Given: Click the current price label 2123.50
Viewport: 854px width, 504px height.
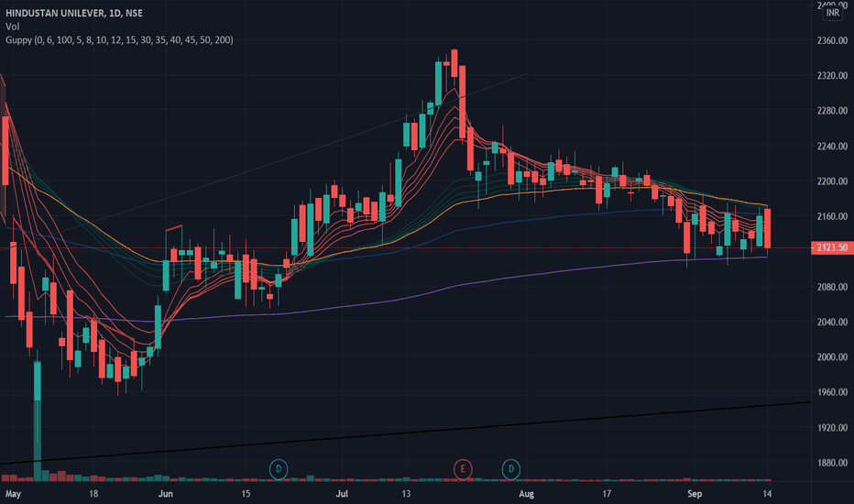Looking at the screenshot, I should pos(831,248).
